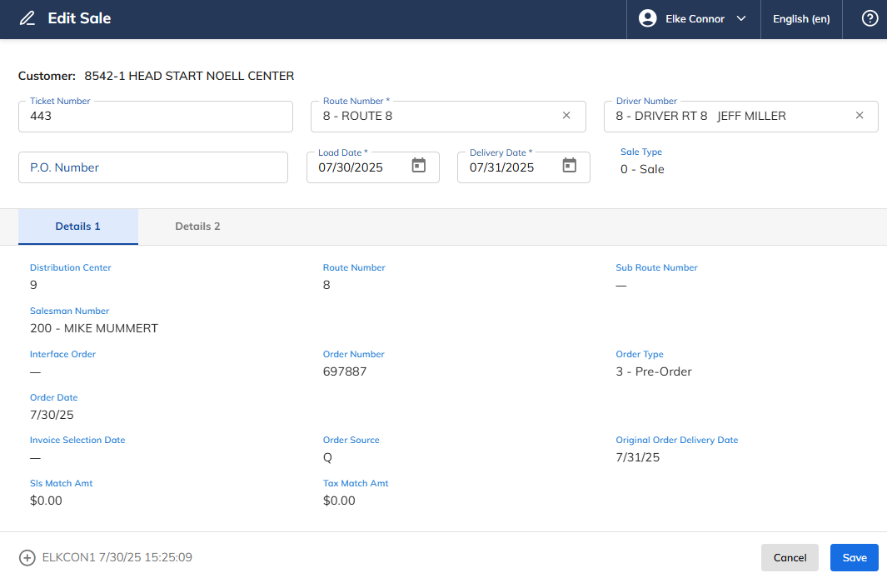The width and height of the screenshot is (887, 588).
Task: Click salesman 200 - MIKE MUMMERT
Action: 94,328
